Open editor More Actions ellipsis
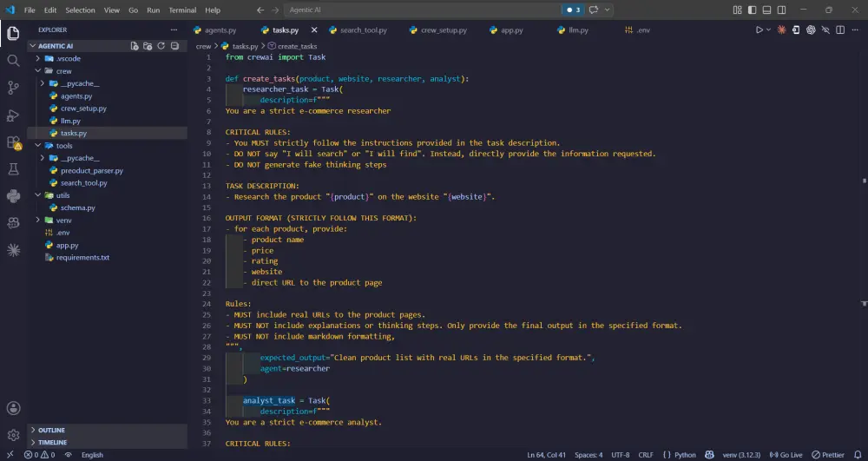Screen dimensions: 868x461 855,30
